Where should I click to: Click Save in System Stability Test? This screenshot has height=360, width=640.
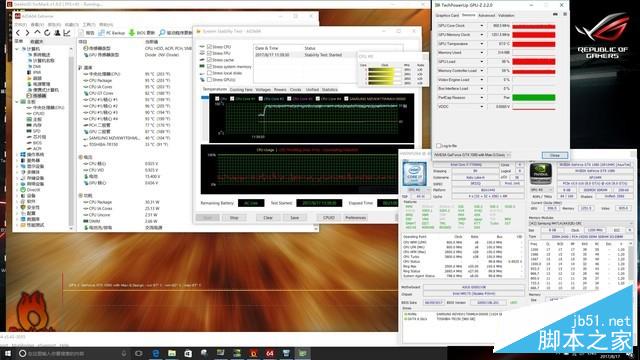(x=294, y=218)
